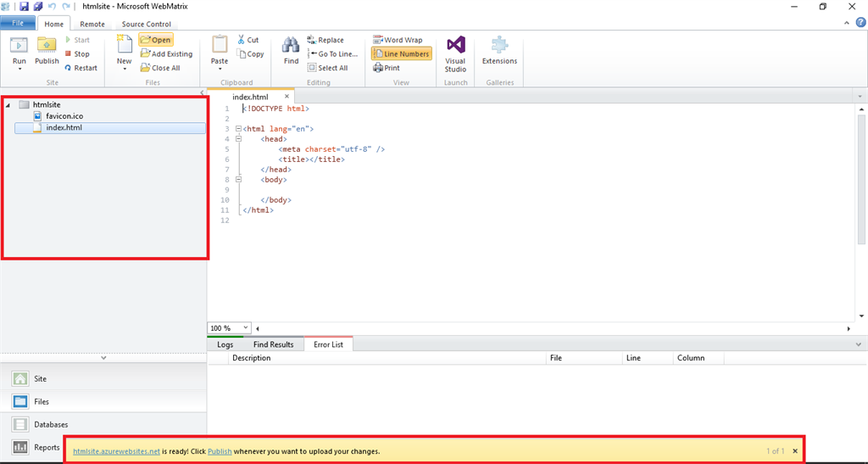Open the Extensions gallery
The width and height of the screenshot is (868, 464).
(499, 51)
